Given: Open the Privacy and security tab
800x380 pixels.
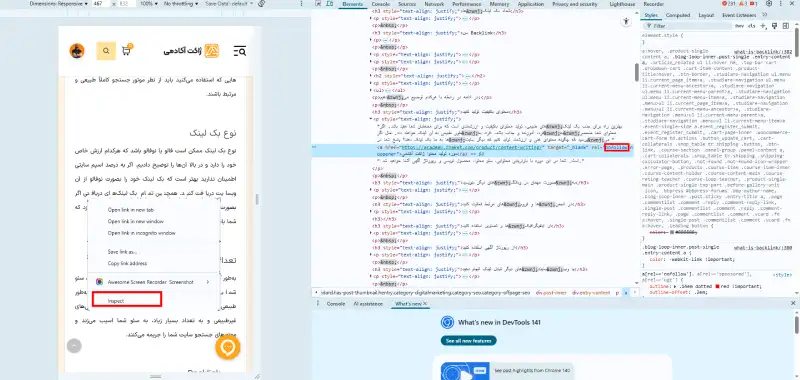Looking at the screenshot, I should tap(575, 4).
